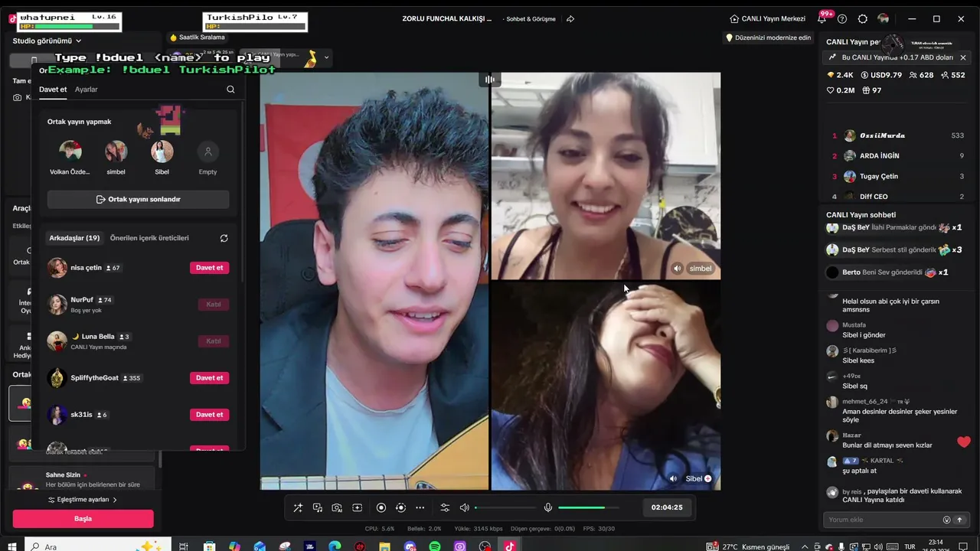Expand the Studio görünümü dropdown
The width and height of the screenshot is (980, 551).
(47, 41)
